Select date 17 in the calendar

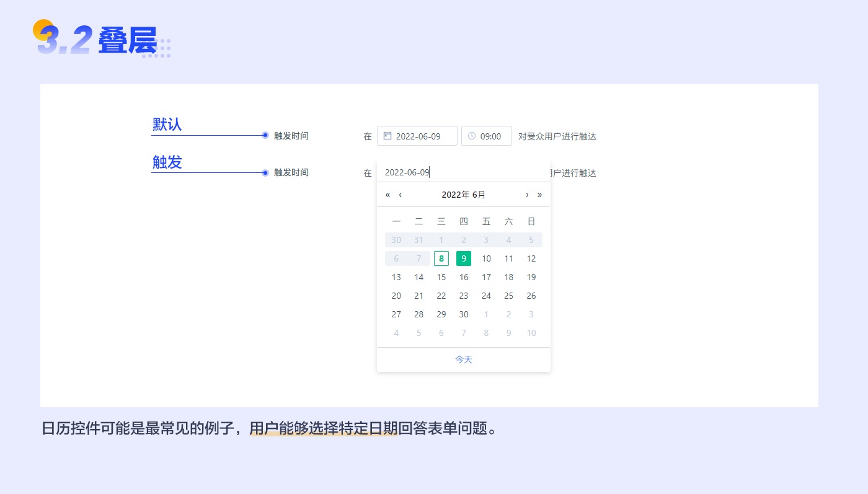pyautogui.click(x=486, y=277)
